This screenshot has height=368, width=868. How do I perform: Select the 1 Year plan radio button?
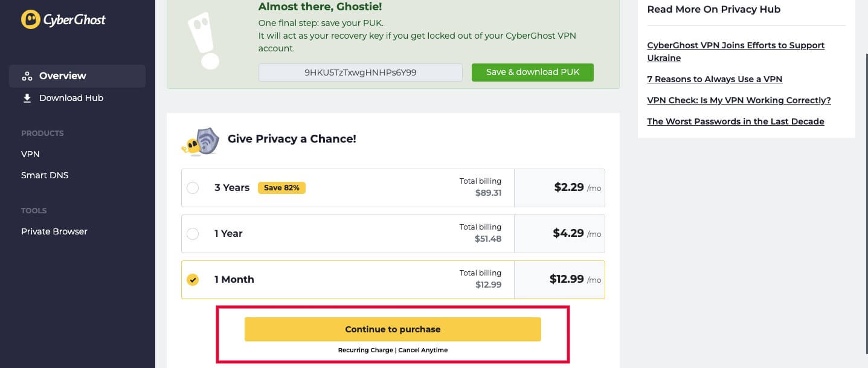click(x=193, y=234)
